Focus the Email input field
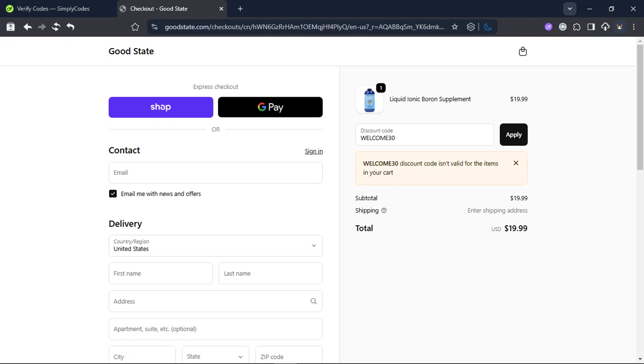This screenshot has width=644, height=364. 216,173
